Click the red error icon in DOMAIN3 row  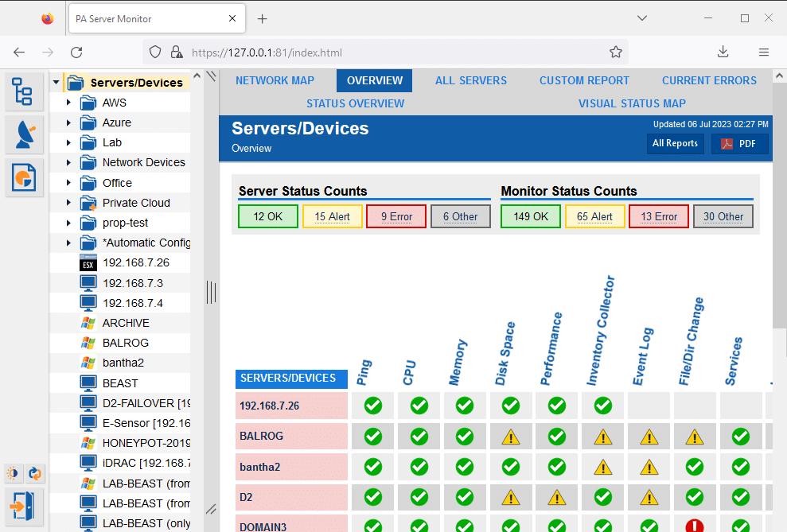click(695, 526)
